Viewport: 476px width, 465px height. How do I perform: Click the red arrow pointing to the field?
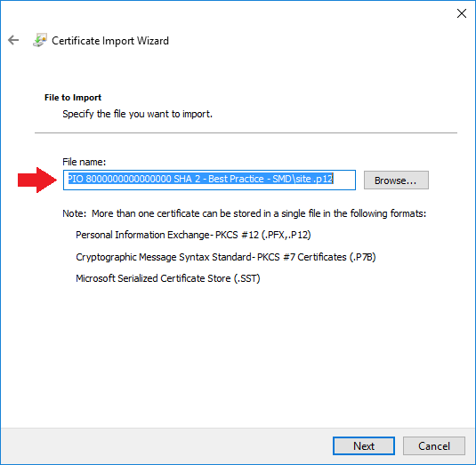tap(37, 180)
